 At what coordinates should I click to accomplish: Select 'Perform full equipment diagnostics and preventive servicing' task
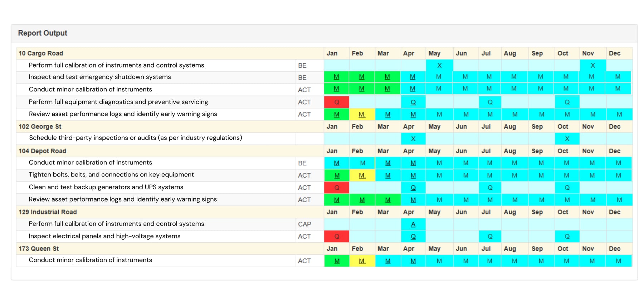118,102
